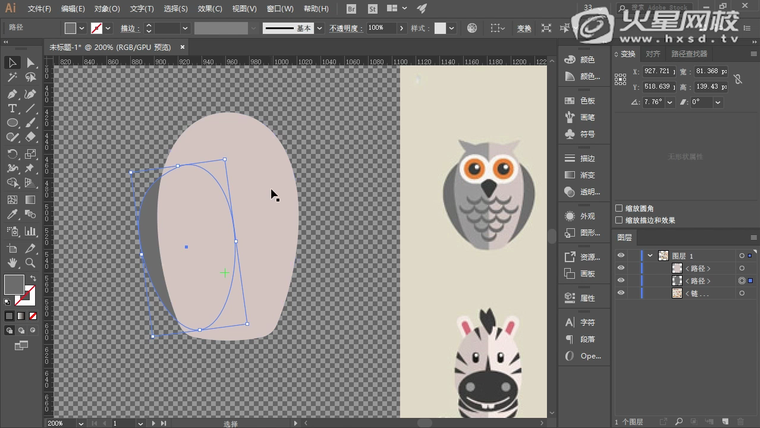Enable the 缩放描边和效果 checkbox

619,220
